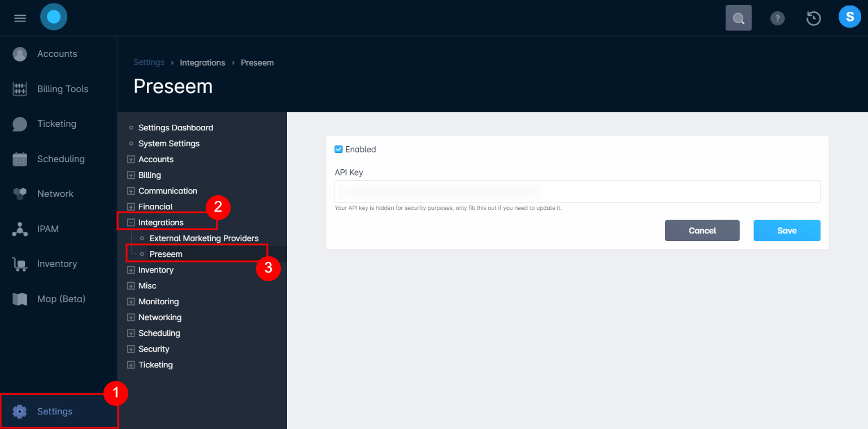The height and width of the screenshot is (429, 868).
Task: Click the Ticketing chat bubble icon
Action: pos(20,124)
